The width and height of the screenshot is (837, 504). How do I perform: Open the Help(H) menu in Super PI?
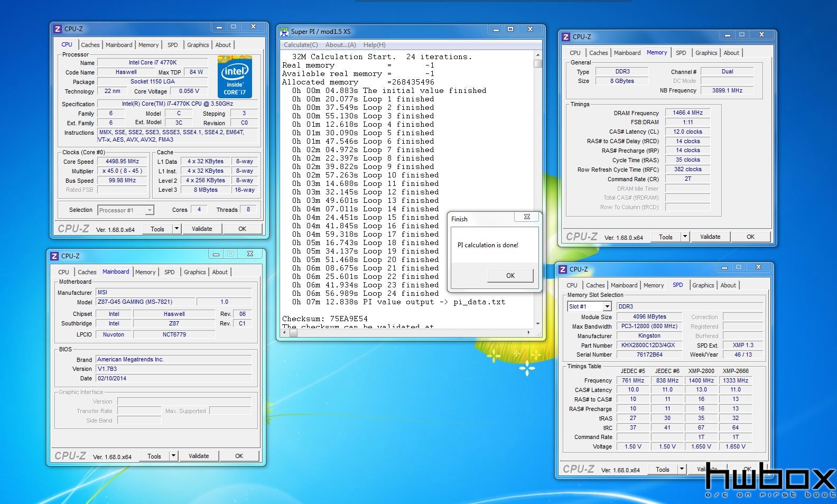pyautogui.click(x=374, y=45)
